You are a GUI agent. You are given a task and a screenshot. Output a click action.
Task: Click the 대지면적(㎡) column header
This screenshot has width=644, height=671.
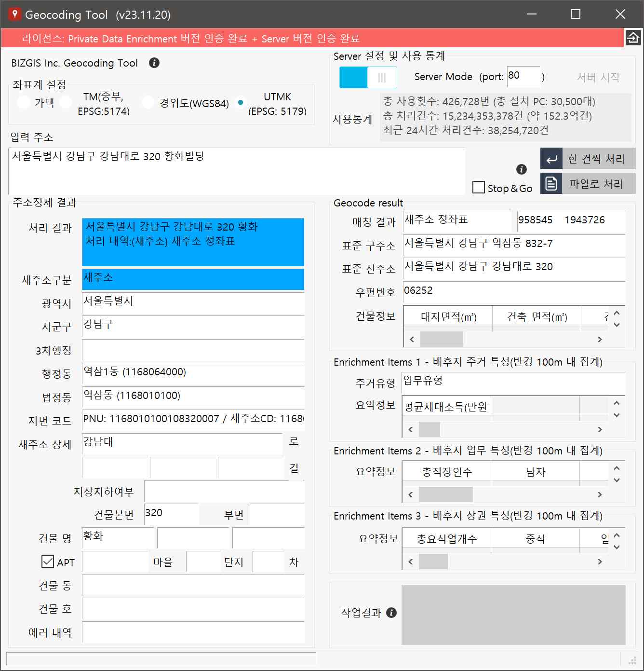[x=448, y=317]
